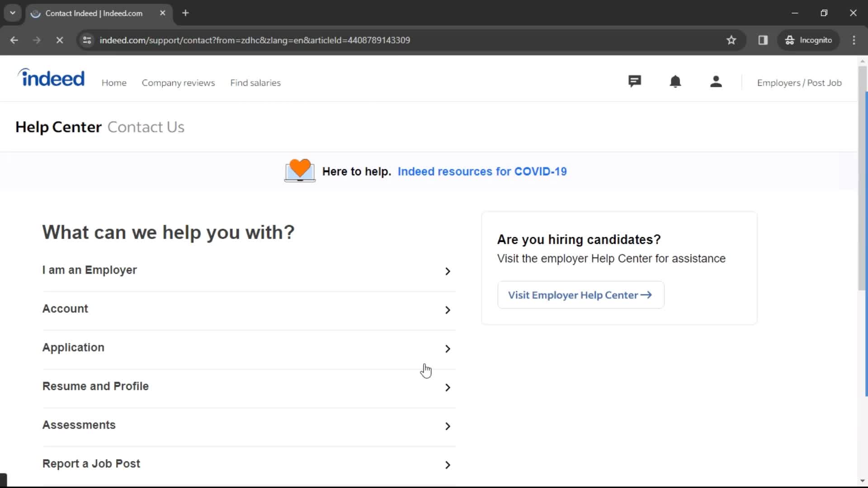Viewport: 868px width, 488px height.
Task: Open the Chrome three-dot menu
Action: point(854,40)
